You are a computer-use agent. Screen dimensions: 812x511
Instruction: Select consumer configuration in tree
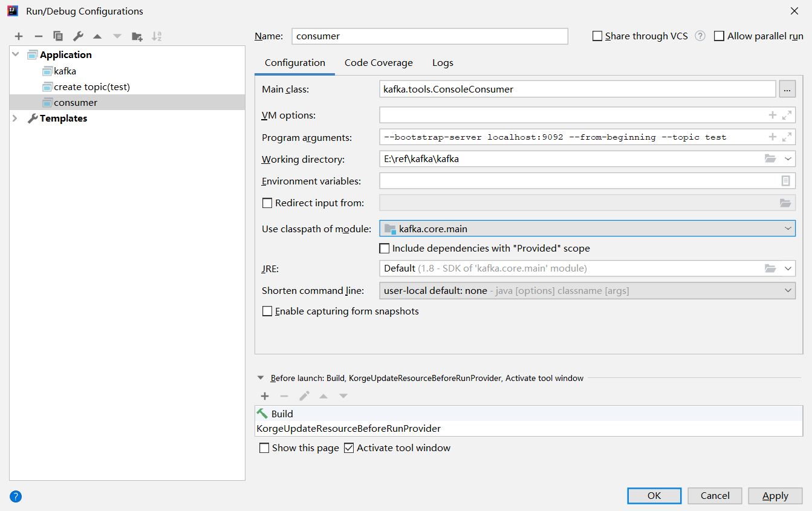(x=127, y=102)
